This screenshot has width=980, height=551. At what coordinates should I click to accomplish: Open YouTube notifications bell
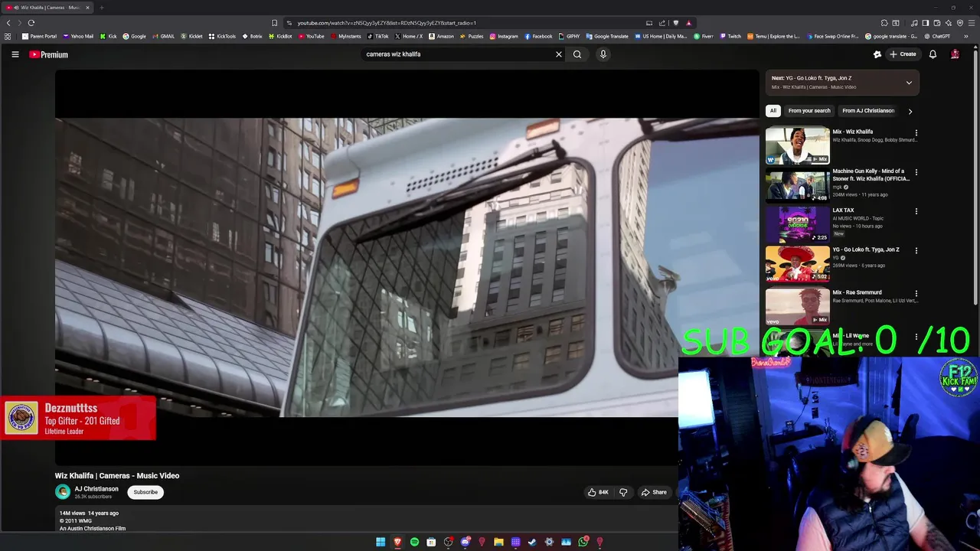coord(933,54)
